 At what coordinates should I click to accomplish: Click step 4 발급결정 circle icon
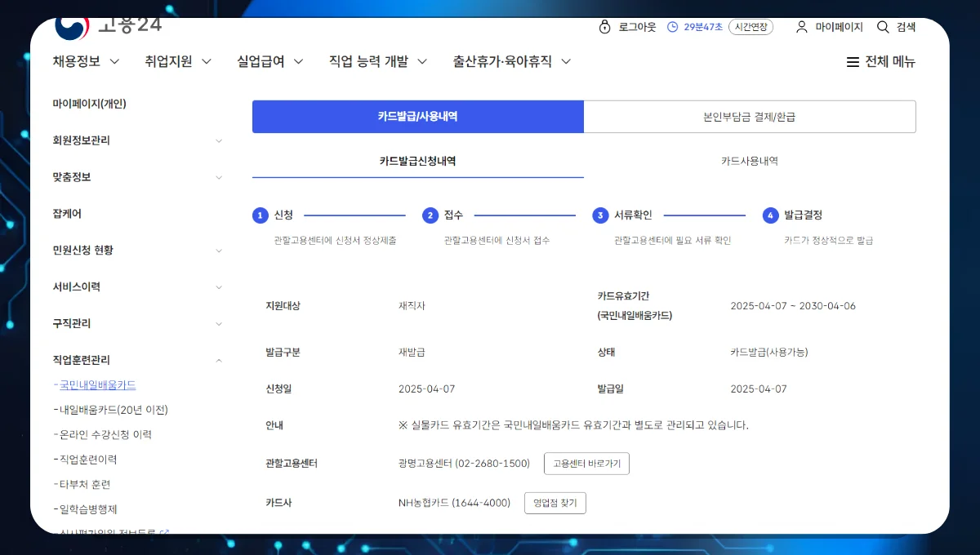click(x=770, y=215)
